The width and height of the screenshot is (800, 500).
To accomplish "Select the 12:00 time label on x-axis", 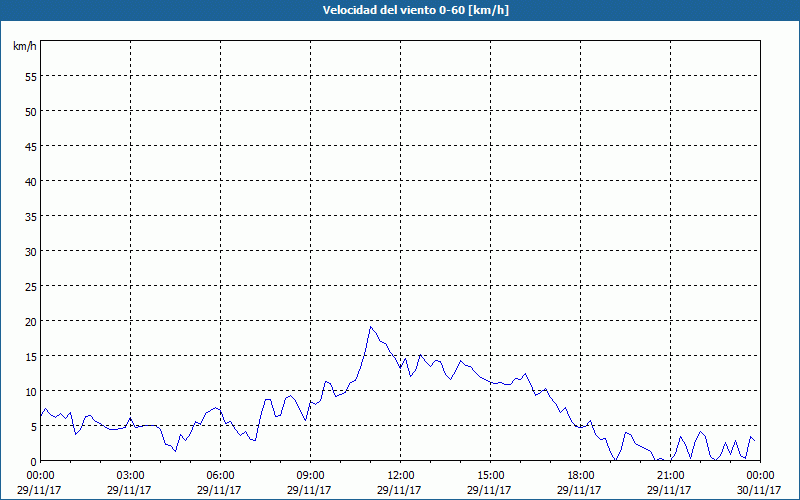I will 401,476.
